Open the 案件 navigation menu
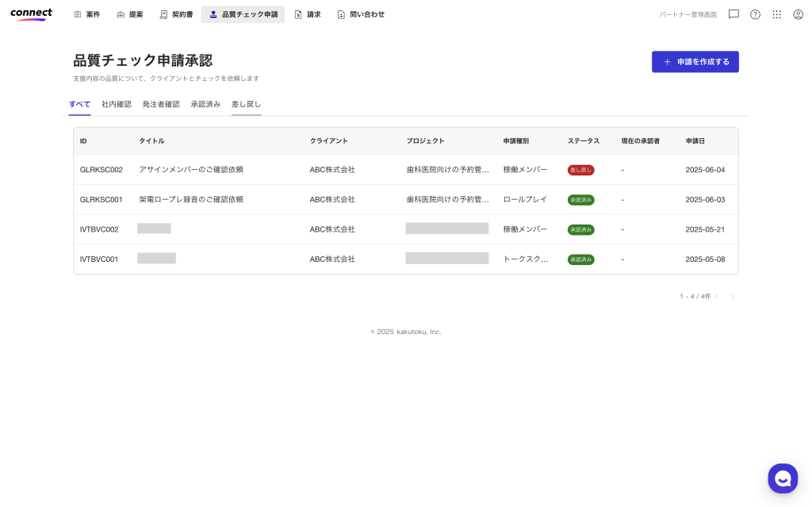Viewport: 812px width, 507px height. (87, 14)
